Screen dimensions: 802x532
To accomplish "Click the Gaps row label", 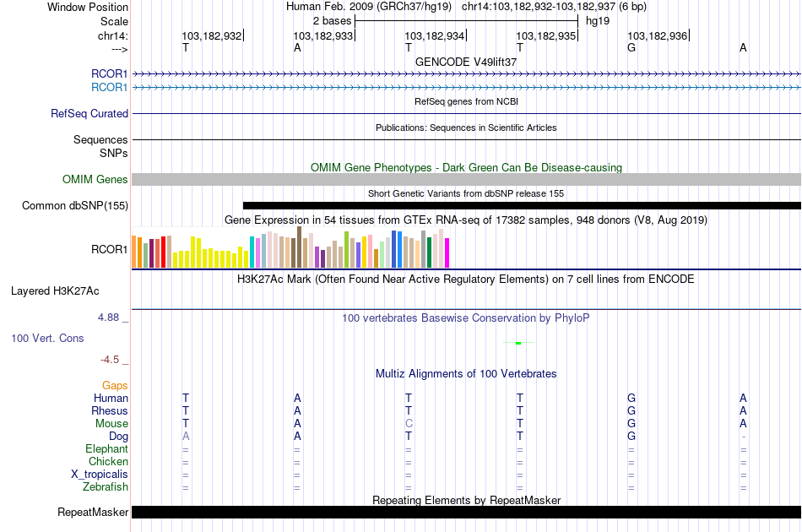I will [x=115, y=385].
